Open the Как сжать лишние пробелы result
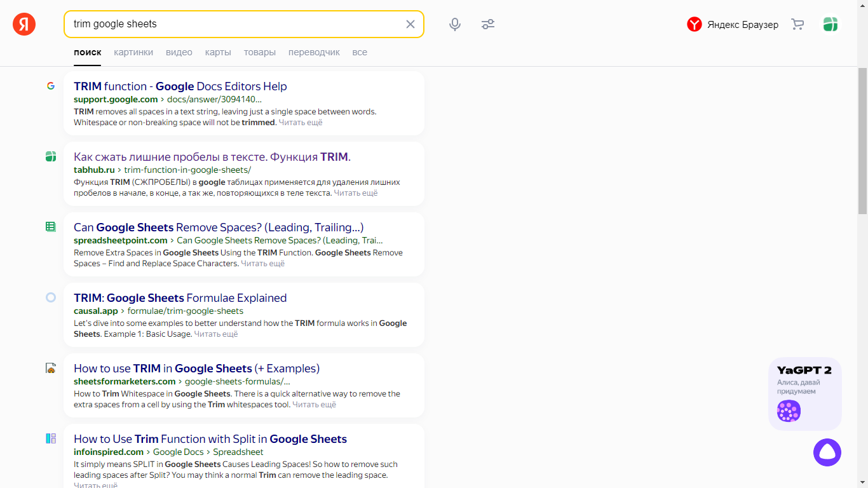The height and width of the screenshot is (488, 868). 212,157
